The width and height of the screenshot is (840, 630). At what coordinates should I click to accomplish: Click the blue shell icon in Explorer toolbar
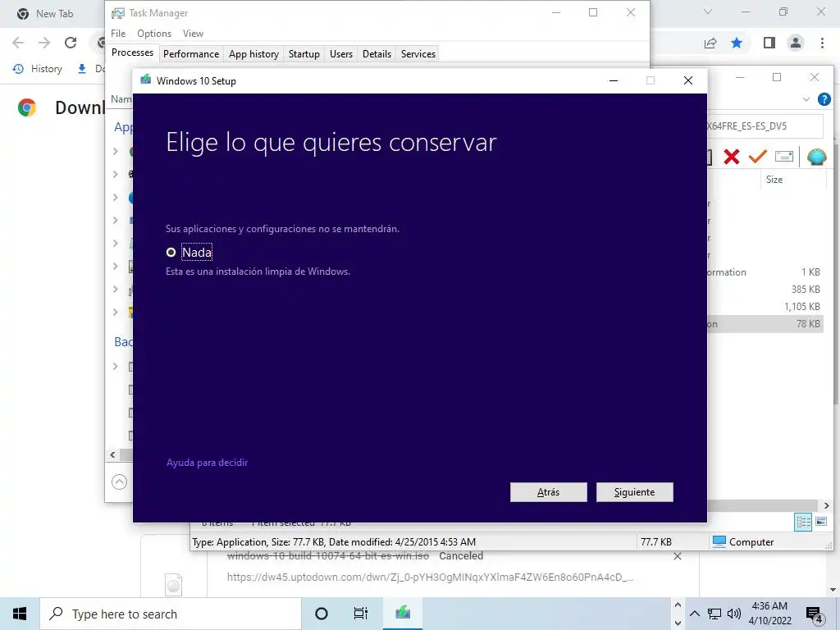click(x=816, y=157)
